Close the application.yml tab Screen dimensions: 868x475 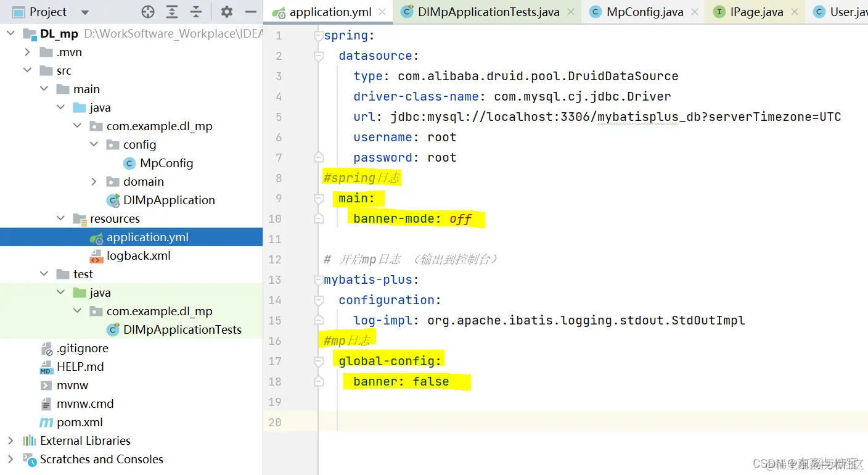pos(382,12)
